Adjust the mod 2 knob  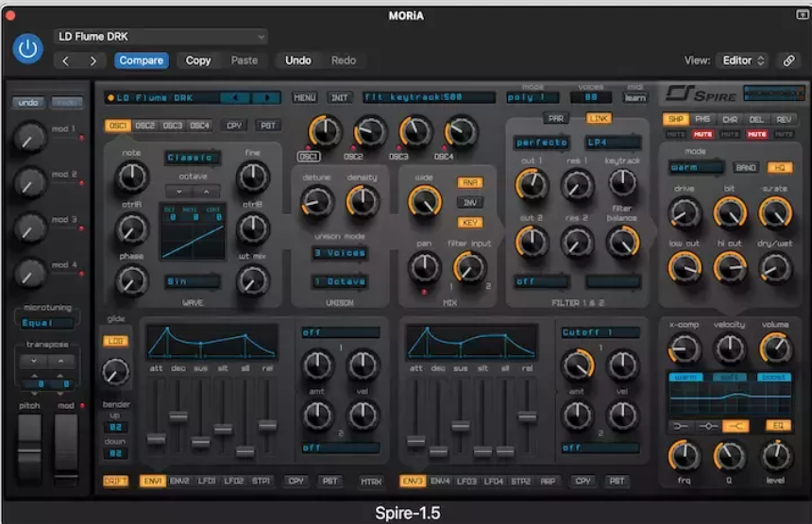29,182
